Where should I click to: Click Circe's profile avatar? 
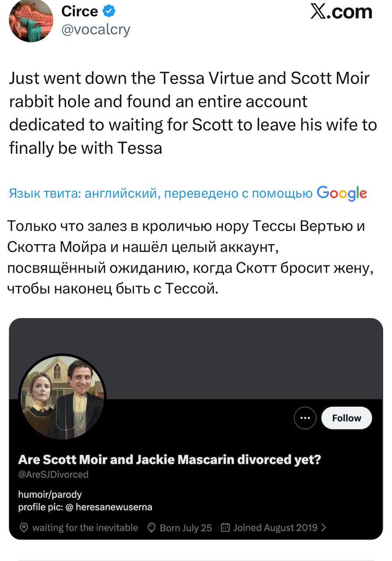click(31, 21)
